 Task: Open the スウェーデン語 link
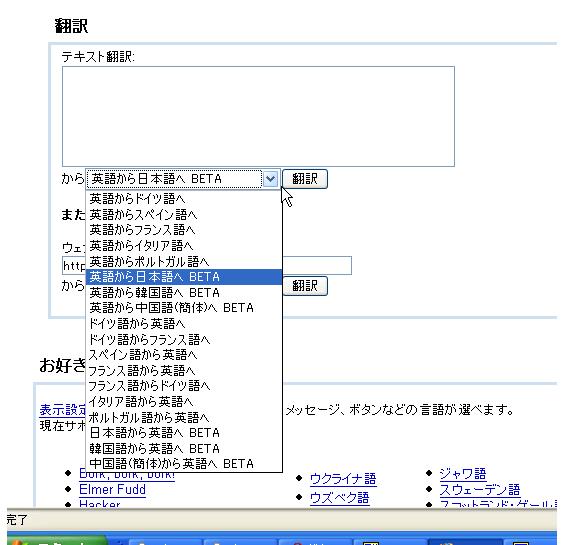click(x=480, y=490)
